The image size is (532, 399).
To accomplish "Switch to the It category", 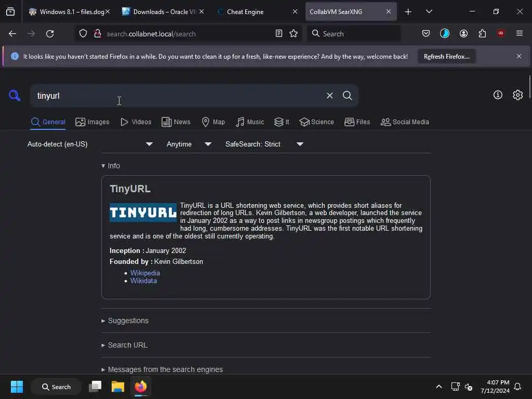I will coord(282,122).
